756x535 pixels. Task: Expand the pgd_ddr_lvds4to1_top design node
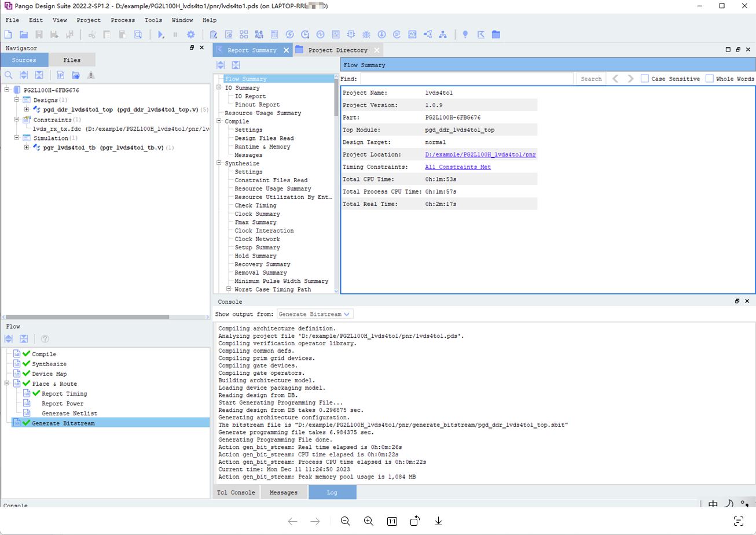click(27, 109)
